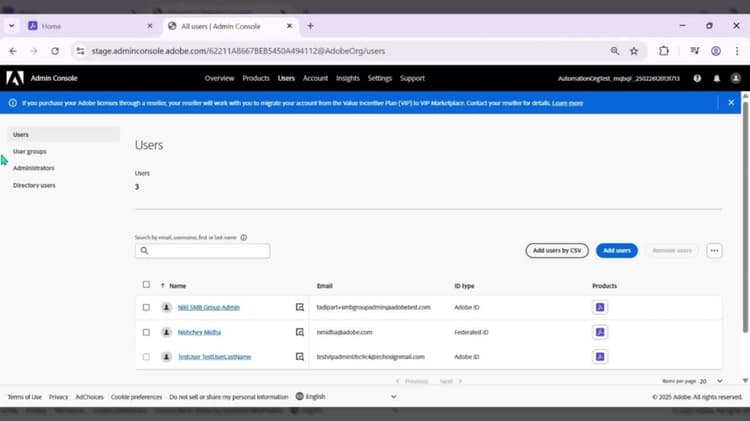Image resolution: width=750 pixels, height=421 pixels.
Task: Close the All users Admin Console tab
Action: [289, 26]
